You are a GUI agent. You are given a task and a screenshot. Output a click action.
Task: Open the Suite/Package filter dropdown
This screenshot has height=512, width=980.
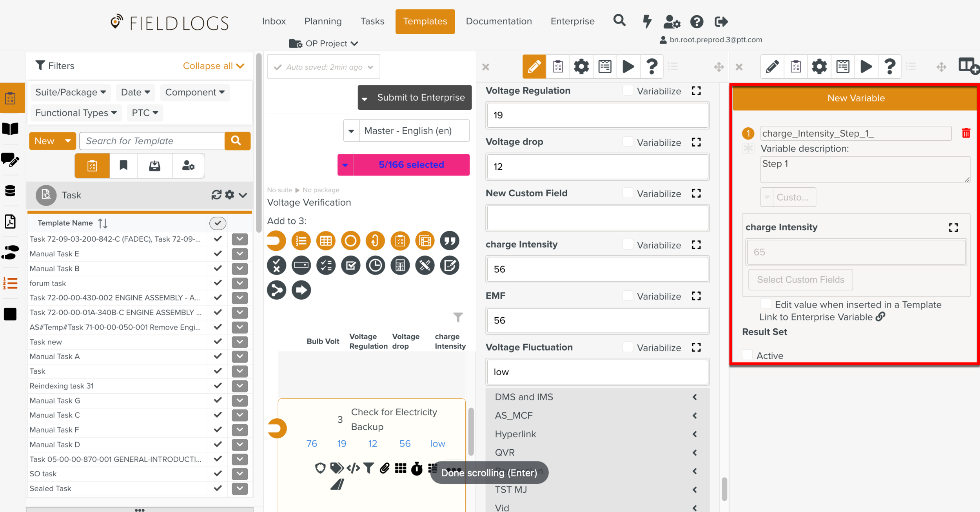[x=71, y=92]
